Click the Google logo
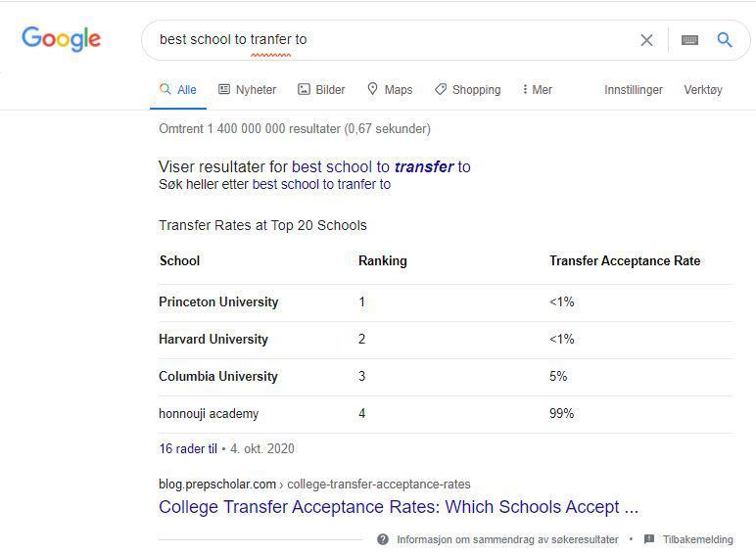Image resolution: width=756 pixels, height=555 pixels. [61, 39]
